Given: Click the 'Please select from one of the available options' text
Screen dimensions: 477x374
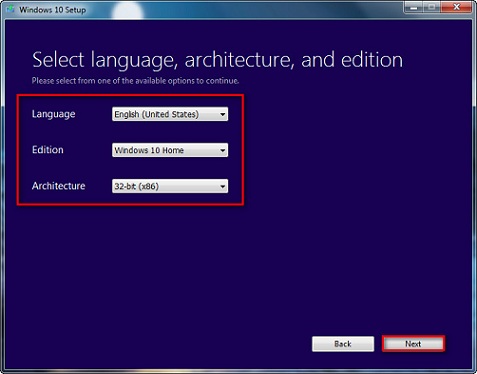Looking at the screenshot, I should (x=135, y=81).
